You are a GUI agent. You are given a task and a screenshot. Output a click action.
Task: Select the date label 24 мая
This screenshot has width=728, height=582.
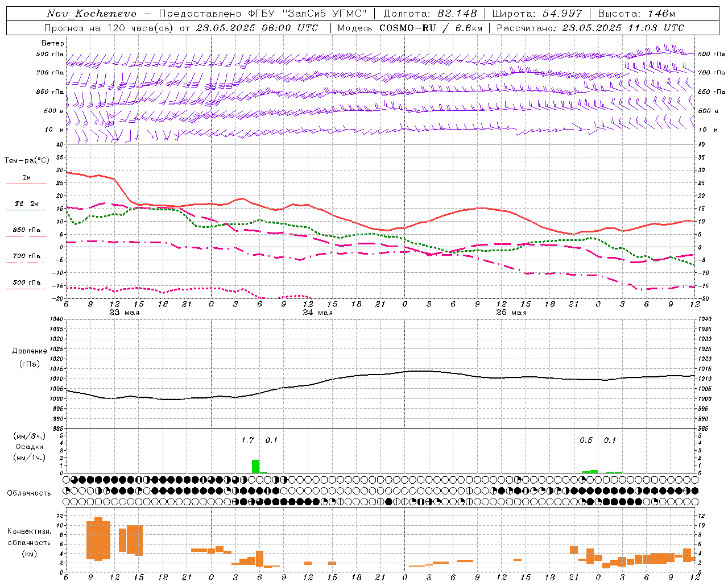click(317, 313)
